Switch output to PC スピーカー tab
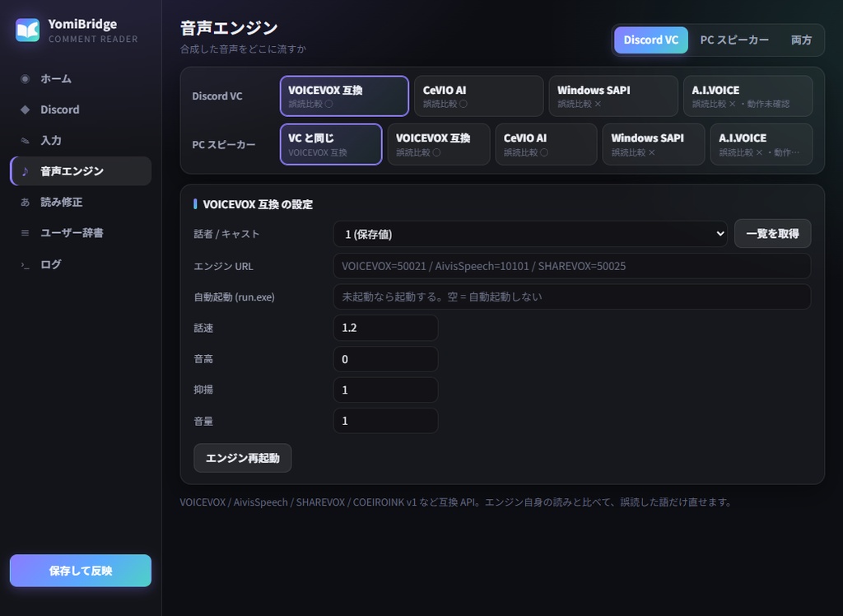 pos(734,40)
